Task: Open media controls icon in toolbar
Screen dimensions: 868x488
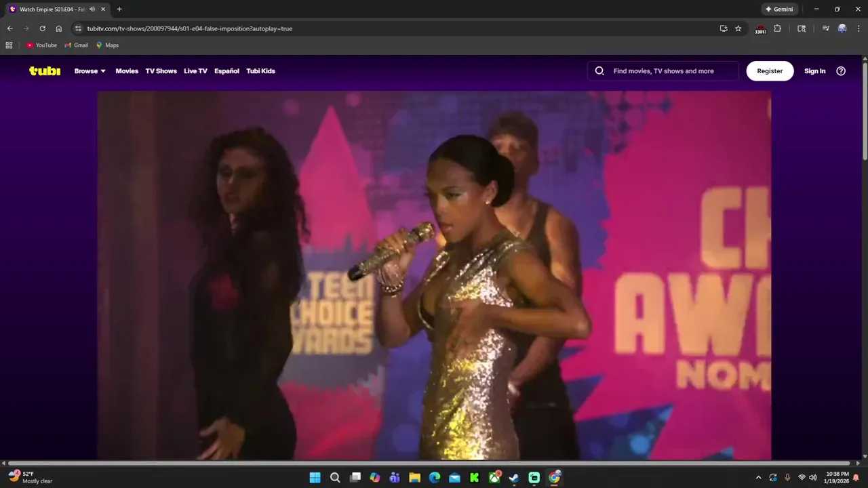Action: [x=825, y=28]
